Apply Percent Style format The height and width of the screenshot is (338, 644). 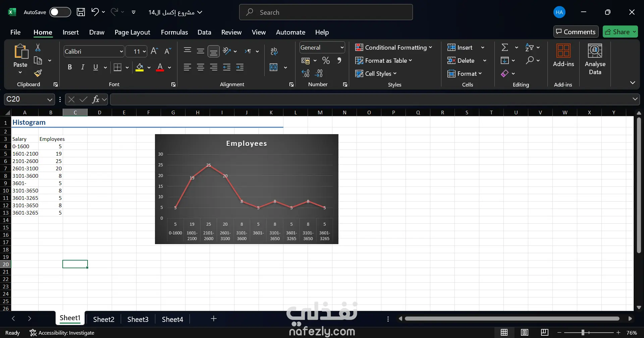click(x=326, y=61)
